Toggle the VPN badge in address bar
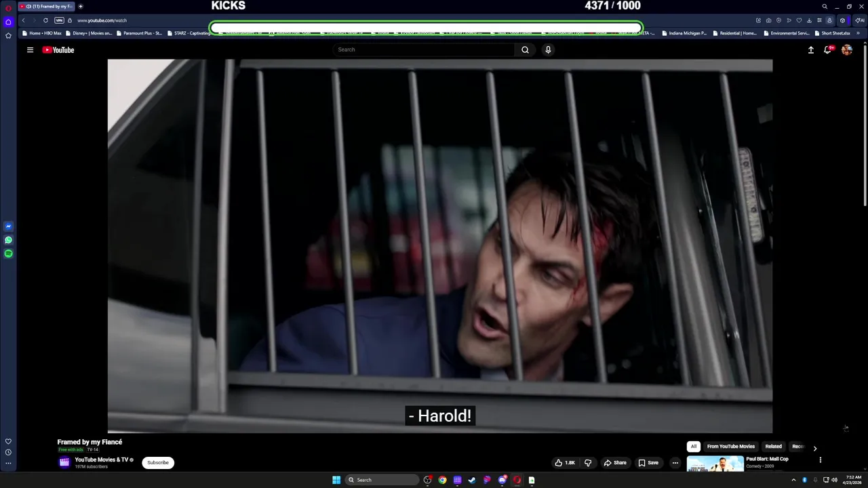868x488 pixels. (59, 20)
